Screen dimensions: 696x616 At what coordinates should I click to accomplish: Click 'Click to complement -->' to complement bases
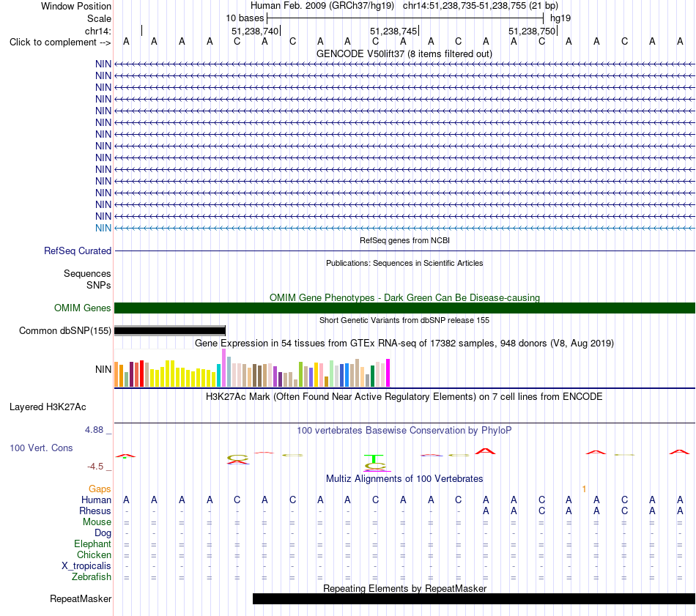coord(60,42)
